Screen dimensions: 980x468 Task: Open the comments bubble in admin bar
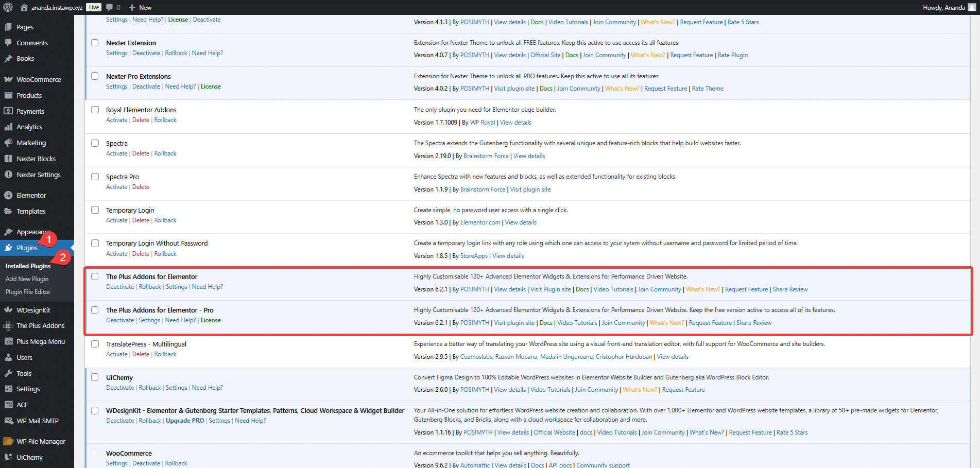pos(109,7)
